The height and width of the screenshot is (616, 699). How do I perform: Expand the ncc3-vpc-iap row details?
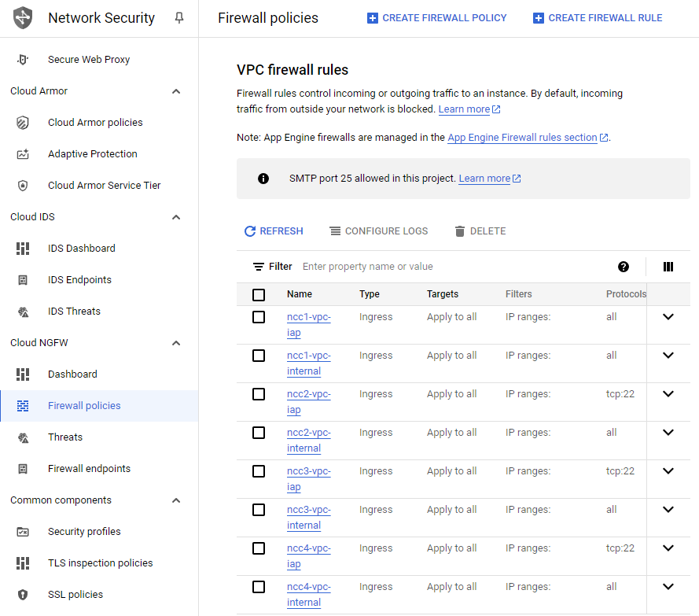tap(668, 471)
